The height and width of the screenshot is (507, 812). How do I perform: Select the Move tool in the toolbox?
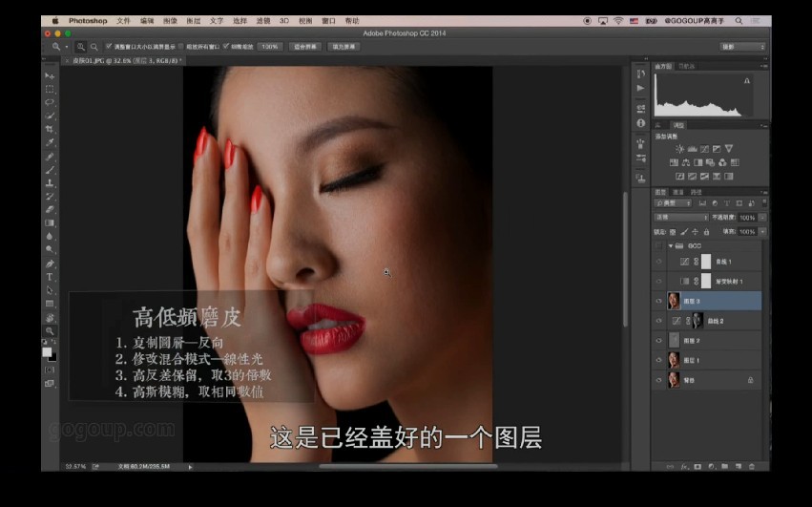coord(50,75)
